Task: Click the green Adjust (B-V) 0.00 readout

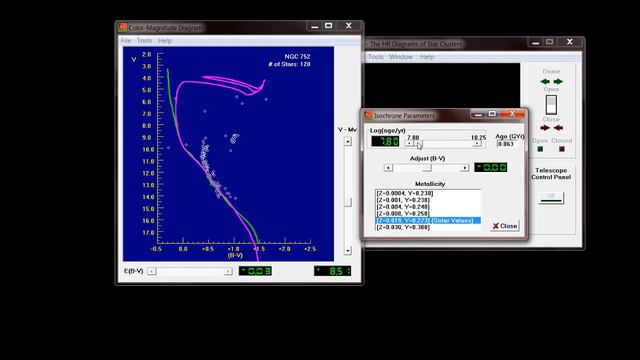Action: 491,167
